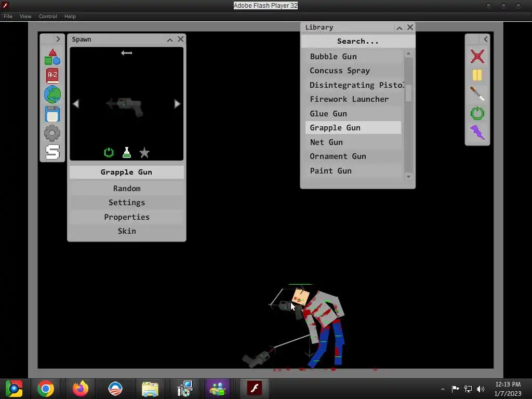Open Firefox from the taskbar
The height and width of the screenshot is (399, 532).
pos(81,389)
